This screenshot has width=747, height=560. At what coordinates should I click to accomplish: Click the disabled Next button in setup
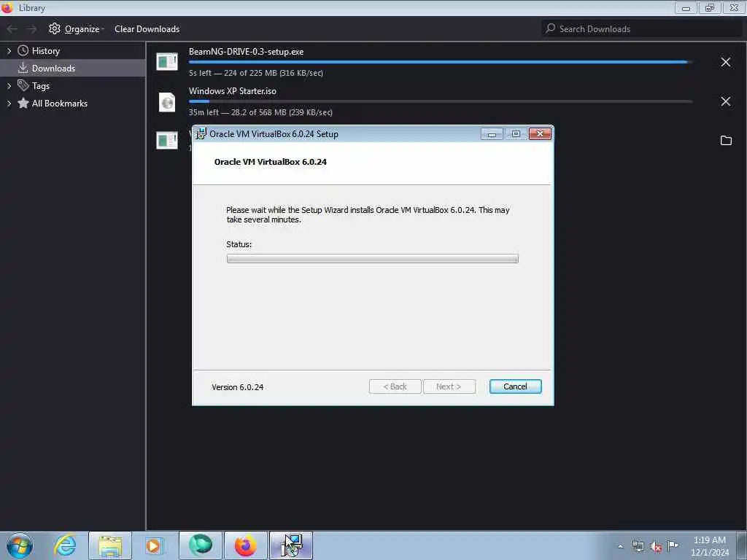[449, 386]
